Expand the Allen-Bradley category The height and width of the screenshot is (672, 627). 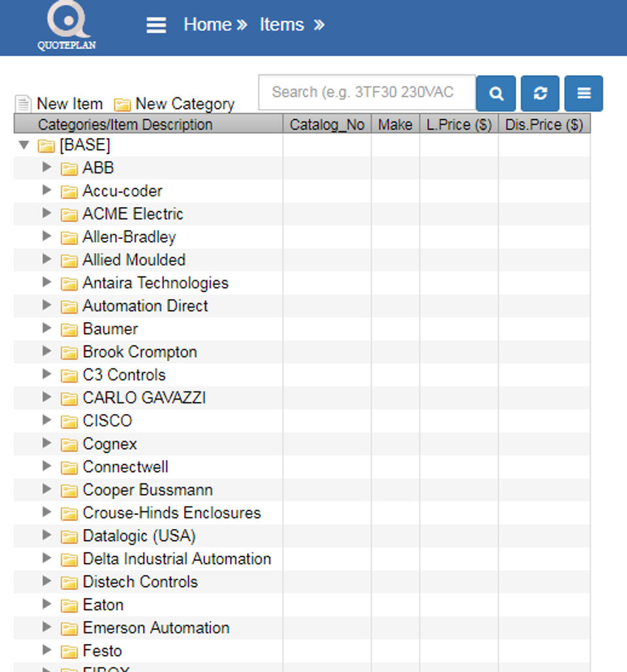[47, 236]
